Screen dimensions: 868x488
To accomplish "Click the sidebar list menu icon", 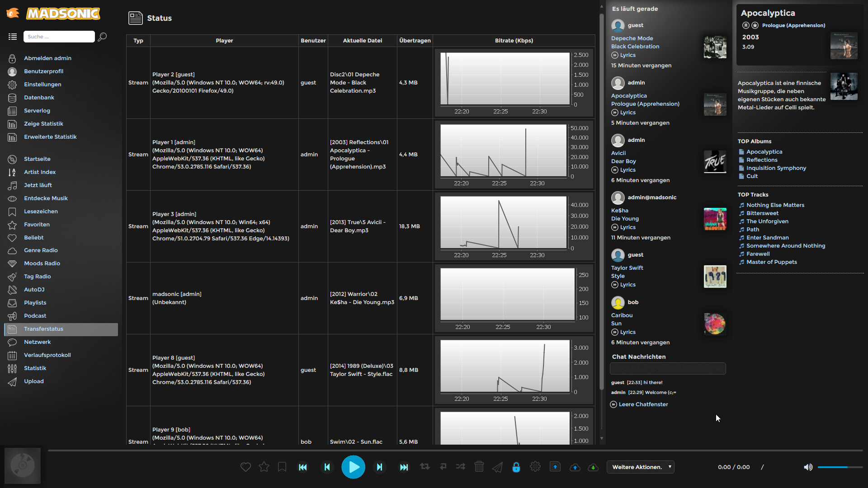I will coord(13,37).
